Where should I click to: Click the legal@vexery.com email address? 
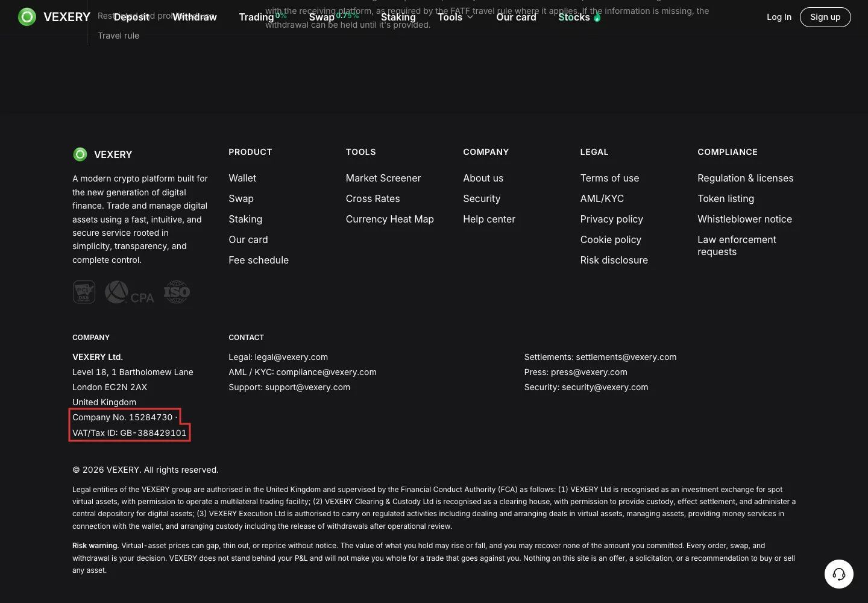click(x=291, y=357)
